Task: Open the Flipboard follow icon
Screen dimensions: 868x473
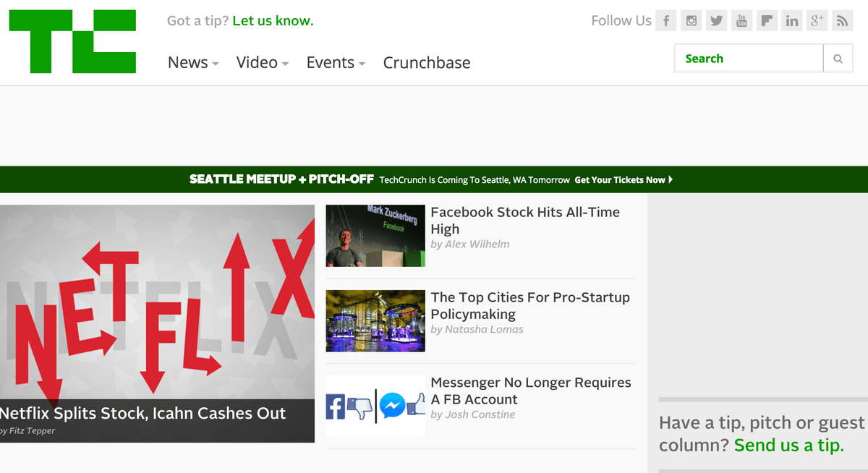Action: [767, 21]
